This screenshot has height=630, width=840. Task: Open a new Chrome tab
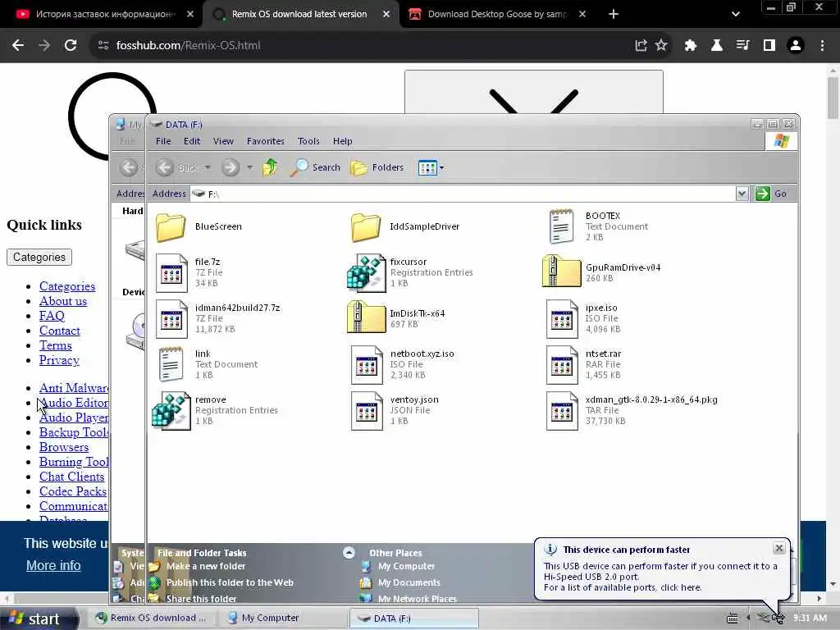pos(614,15)
